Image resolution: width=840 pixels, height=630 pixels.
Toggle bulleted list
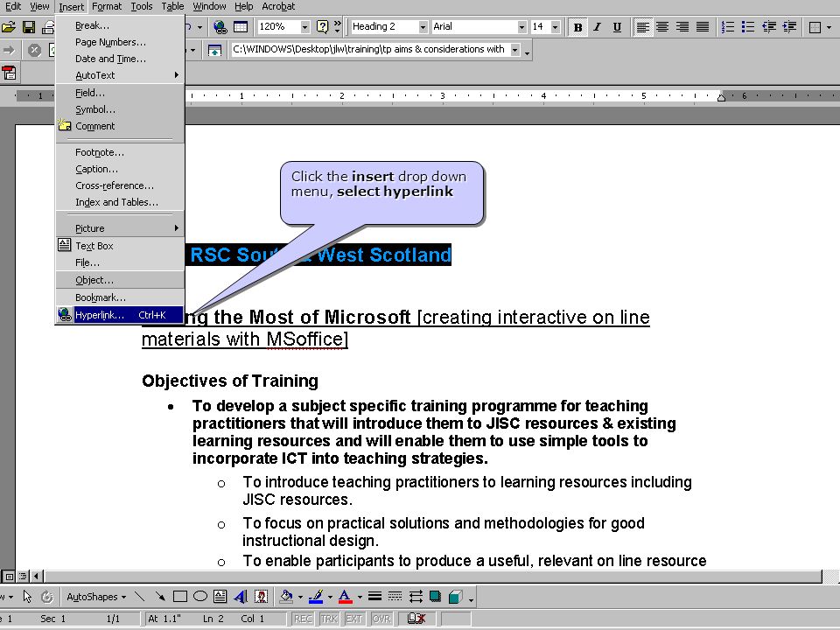point(748,27)
